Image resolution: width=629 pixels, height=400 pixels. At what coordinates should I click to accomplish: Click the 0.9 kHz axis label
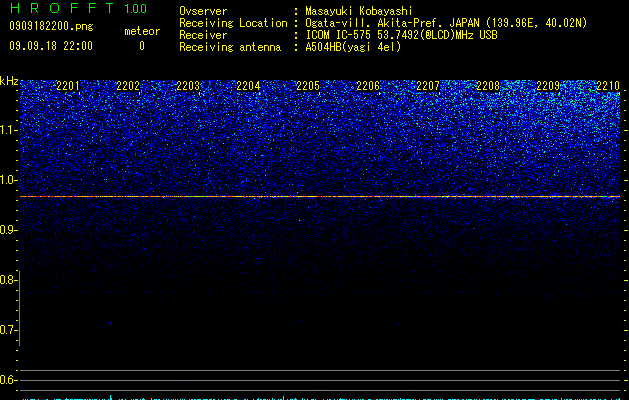tap(9, 230)
